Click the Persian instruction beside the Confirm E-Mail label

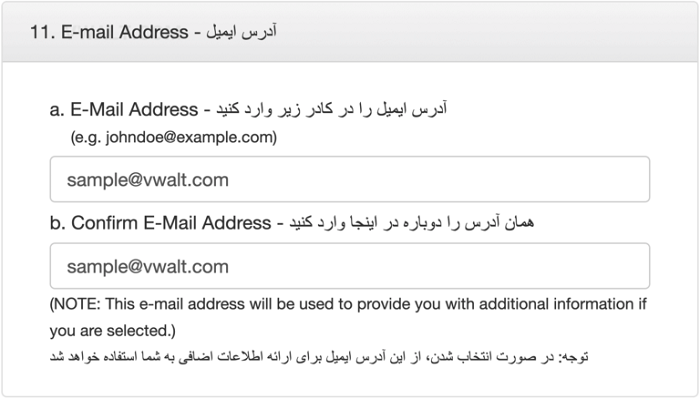point(411,222)
